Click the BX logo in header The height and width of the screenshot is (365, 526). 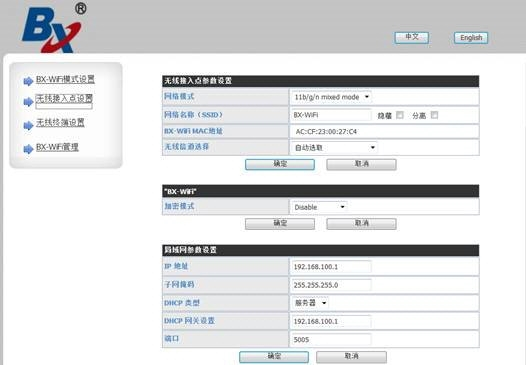coord(53,28)
